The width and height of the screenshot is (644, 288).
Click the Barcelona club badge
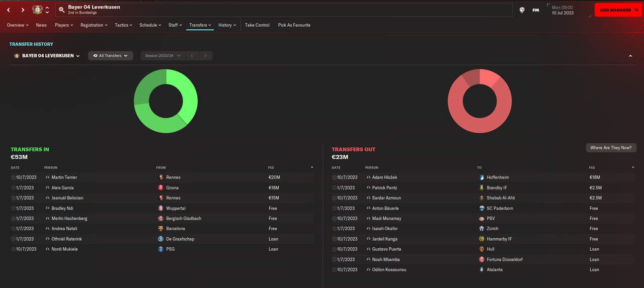(x=161, y=229)
